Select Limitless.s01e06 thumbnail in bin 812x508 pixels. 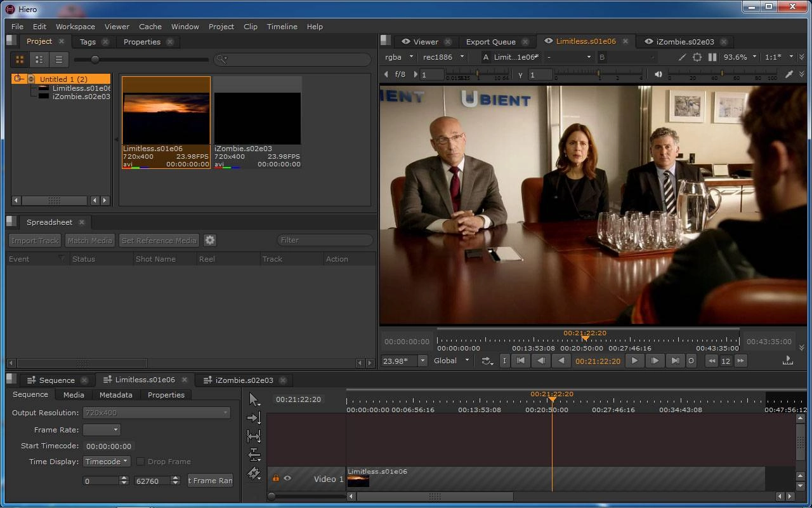(x=166, y=123)
